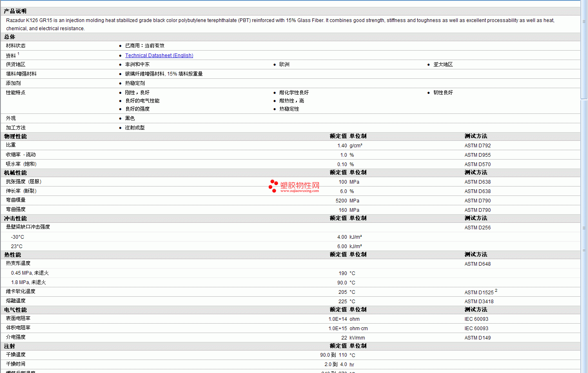The width and height of the screenshot is (588, 373).
Task: Click the ASTM D955 test method
Action: (478, 155)
